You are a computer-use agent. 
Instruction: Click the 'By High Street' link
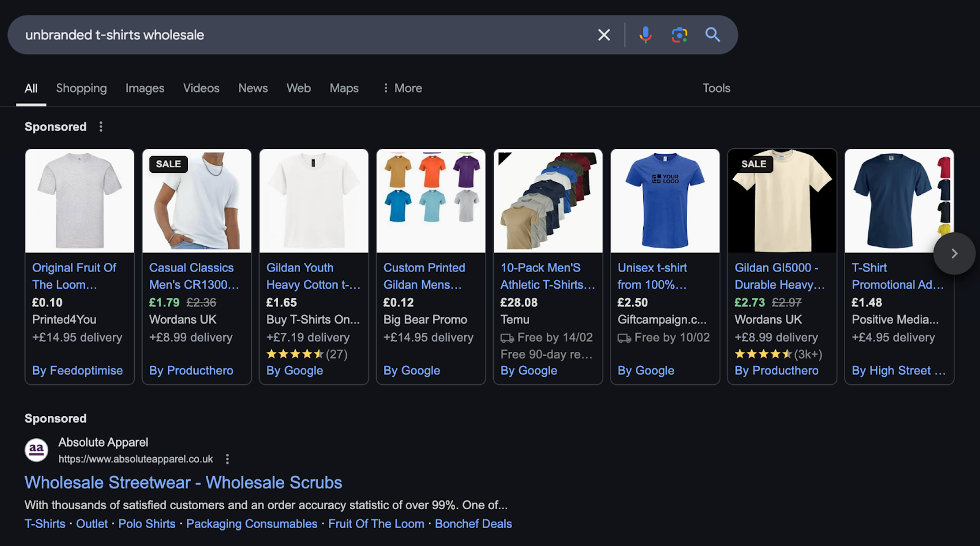(899, 371)
